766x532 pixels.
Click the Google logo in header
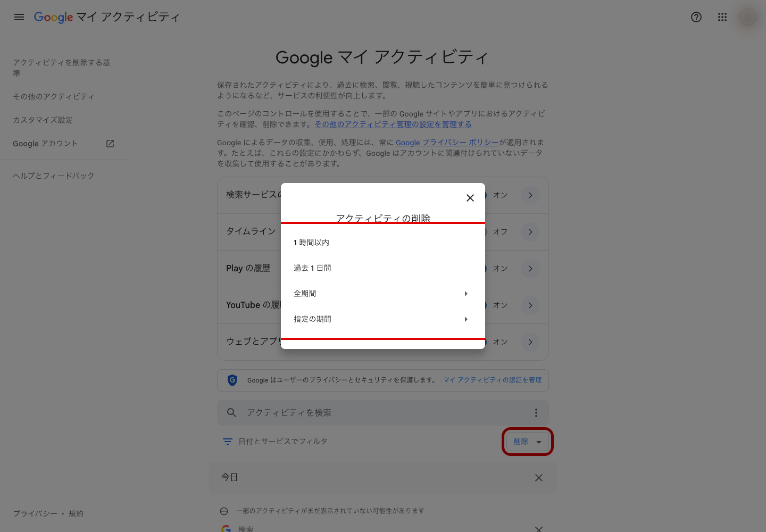(53, 17)
